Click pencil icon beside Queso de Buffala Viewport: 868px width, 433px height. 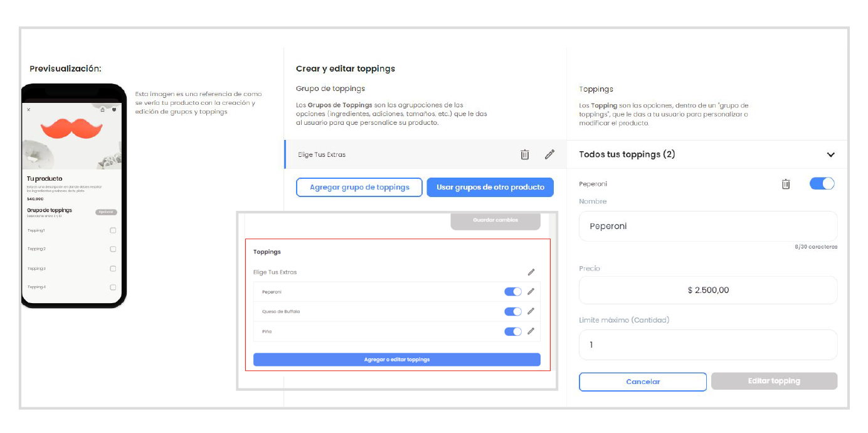click(531, 311)
